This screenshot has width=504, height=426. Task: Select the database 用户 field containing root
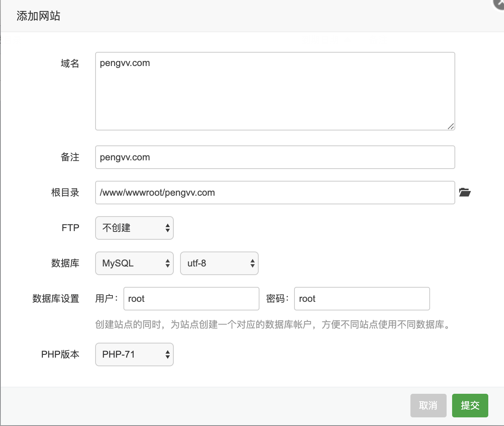[191, 298]
